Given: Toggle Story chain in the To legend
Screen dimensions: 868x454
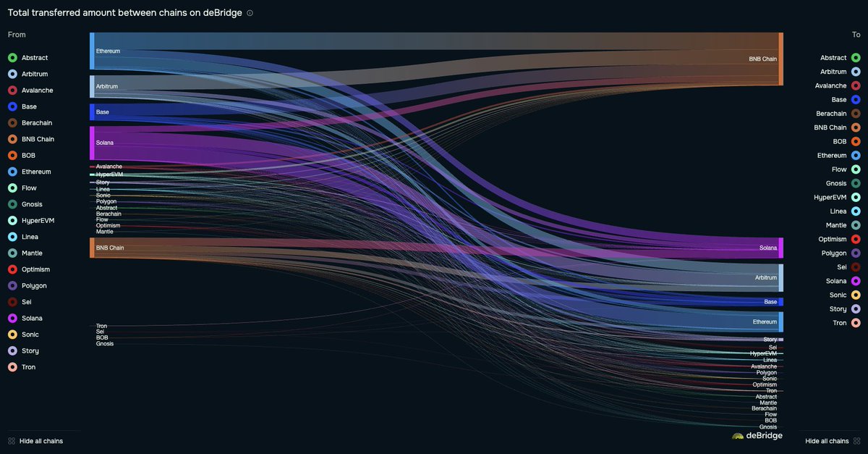Looking at the screenshot, I should 845,309.
